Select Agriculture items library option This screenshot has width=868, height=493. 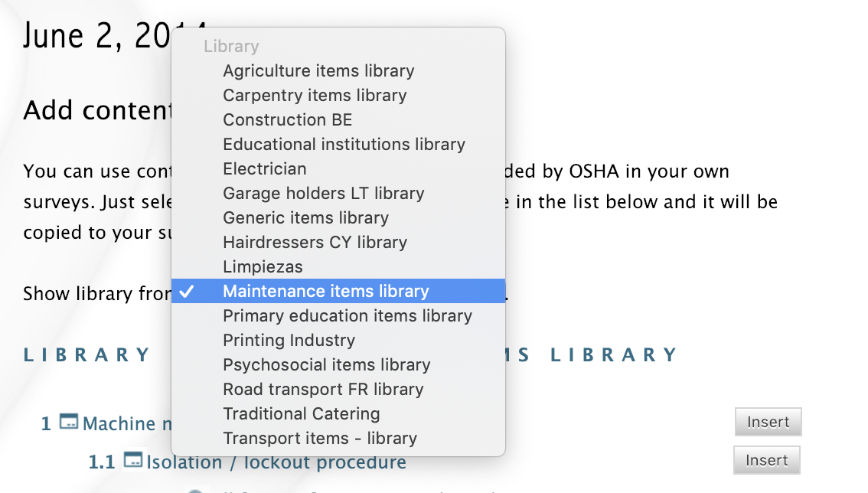tap(318, 71)
